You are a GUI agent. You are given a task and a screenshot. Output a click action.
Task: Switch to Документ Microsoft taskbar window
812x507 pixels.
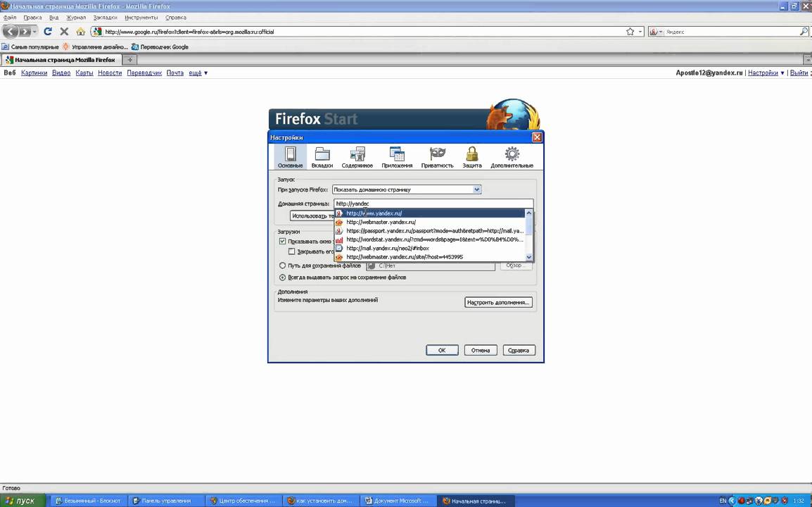(399, 501)
